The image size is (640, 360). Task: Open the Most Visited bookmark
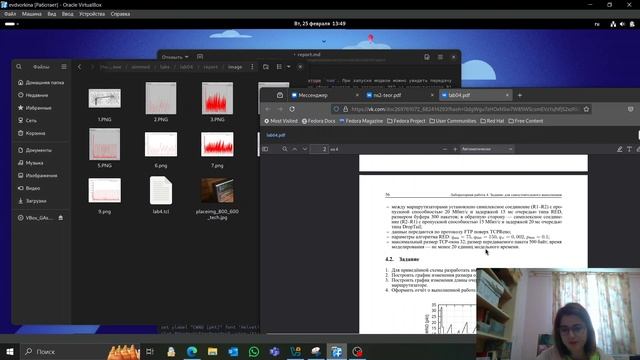click(x=281, y=121)
